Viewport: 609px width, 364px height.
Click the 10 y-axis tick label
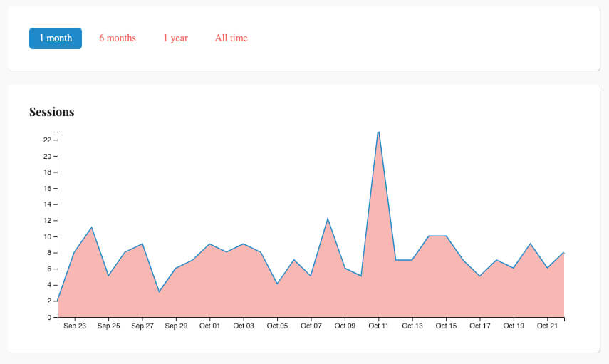click(48, 237)
